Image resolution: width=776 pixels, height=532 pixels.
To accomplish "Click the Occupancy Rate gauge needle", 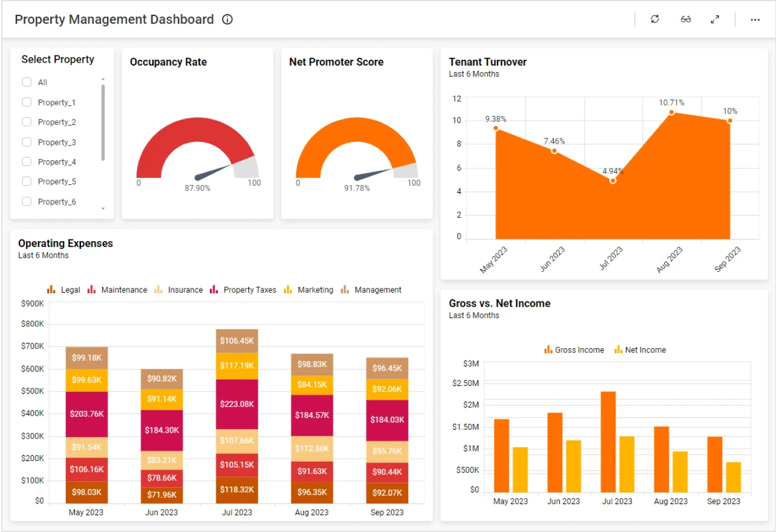I will 213,173.
